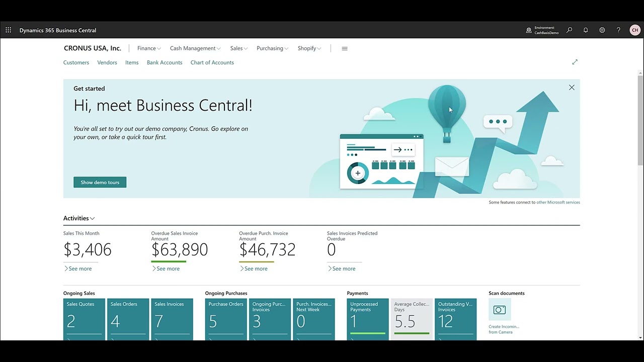
Task: Expand the Shopify menu
Action: pyautogui.click(x=309, y=48)
